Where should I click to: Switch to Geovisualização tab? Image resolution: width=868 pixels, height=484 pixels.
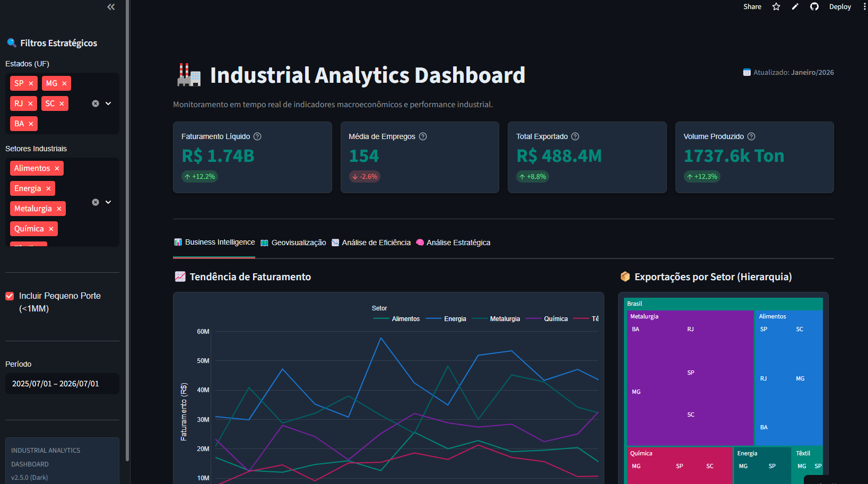point(293,243)
